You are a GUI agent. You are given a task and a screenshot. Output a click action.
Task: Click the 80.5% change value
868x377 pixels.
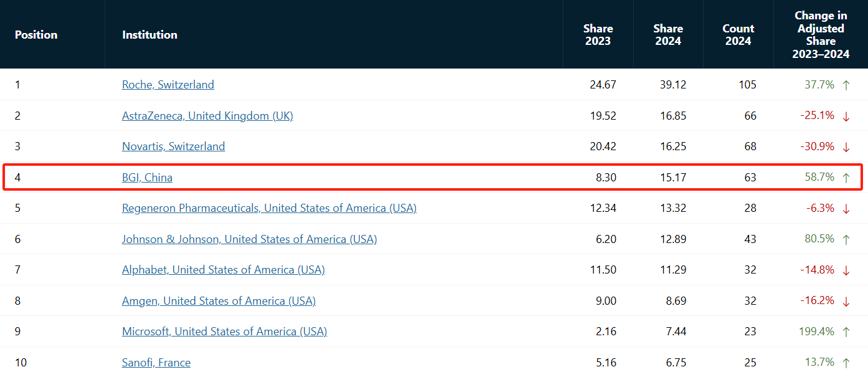819,239
